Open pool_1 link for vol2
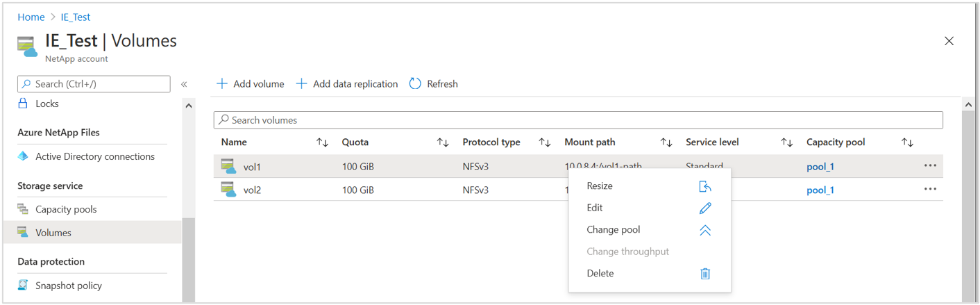 point(820,190)
